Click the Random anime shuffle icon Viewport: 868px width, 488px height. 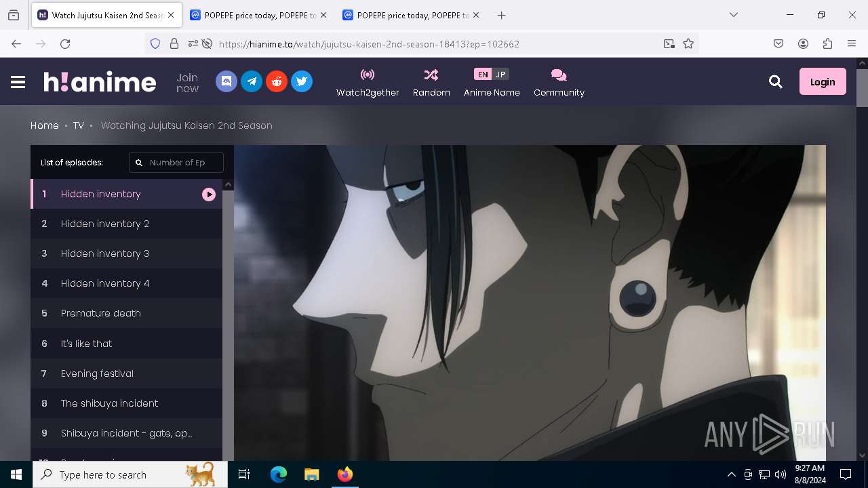pyautogui.click(x=431, y=75)
